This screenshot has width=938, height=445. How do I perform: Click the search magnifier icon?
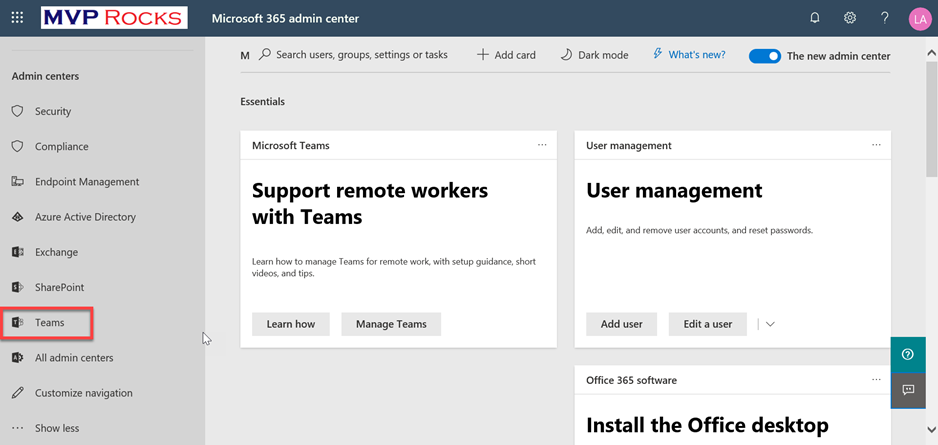pos(264,54)
